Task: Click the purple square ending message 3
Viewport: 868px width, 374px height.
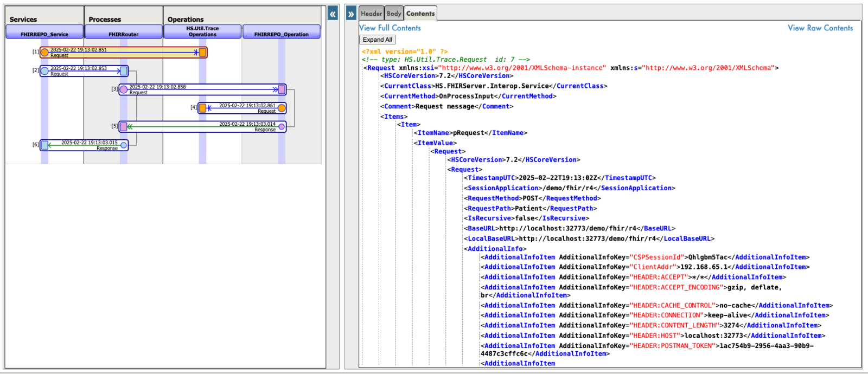Action: point(282,89)
